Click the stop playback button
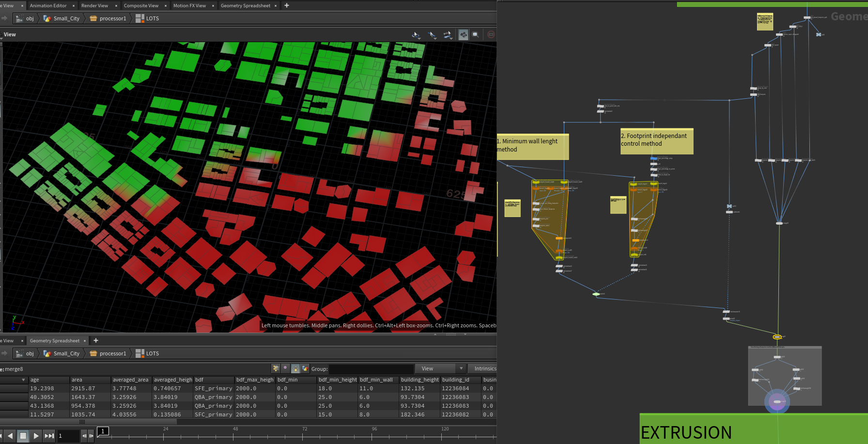This screenshot has height=444, width=868. [23, 436]
